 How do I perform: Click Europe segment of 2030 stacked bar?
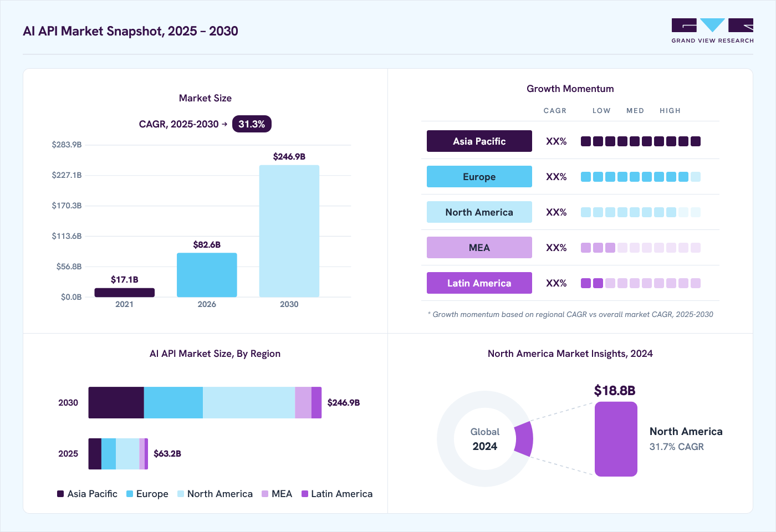click(x=173, y=403)
